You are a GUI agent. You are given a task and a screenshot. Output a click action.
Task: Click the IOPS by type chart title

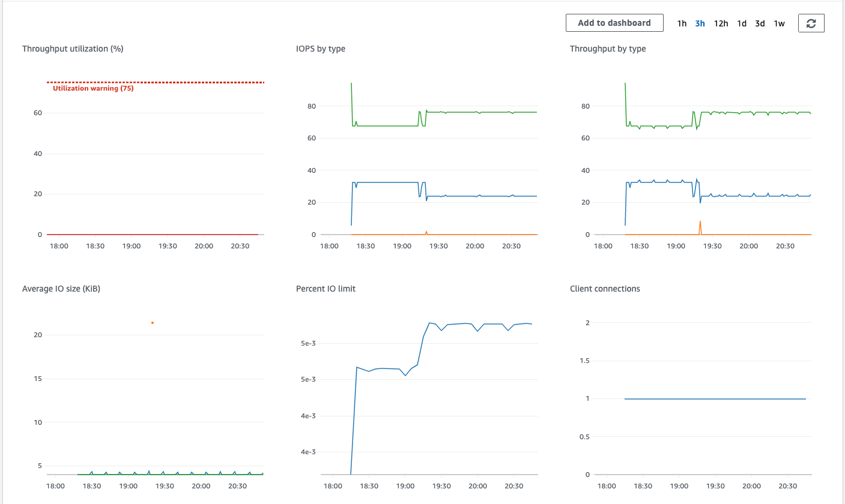point(320,49)
